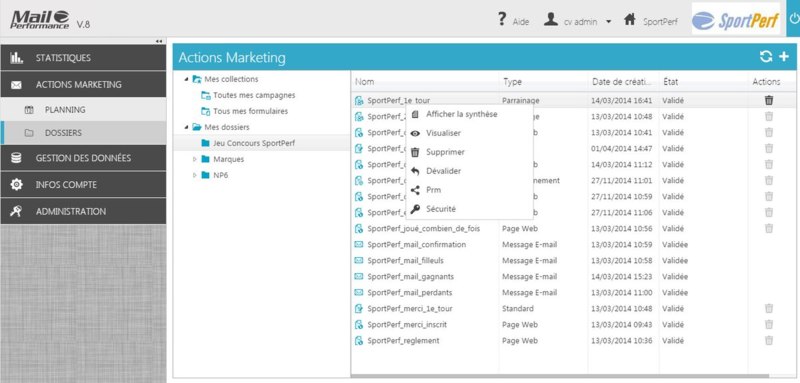Click the power logout icon
The image size is (800, 383).
[x=794, y=19]
